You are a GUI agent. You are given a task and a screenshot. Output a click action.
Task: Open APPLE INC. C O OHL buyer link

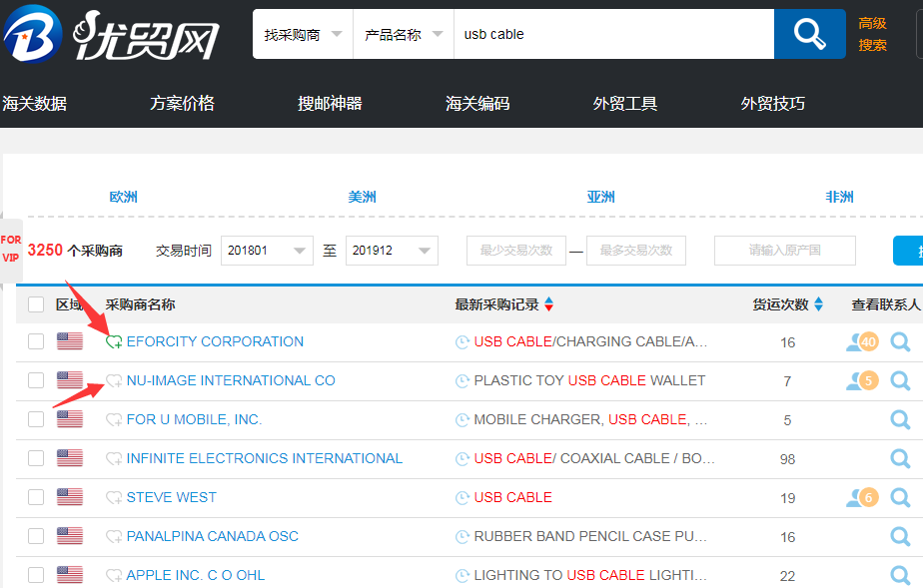coord(196,575)
